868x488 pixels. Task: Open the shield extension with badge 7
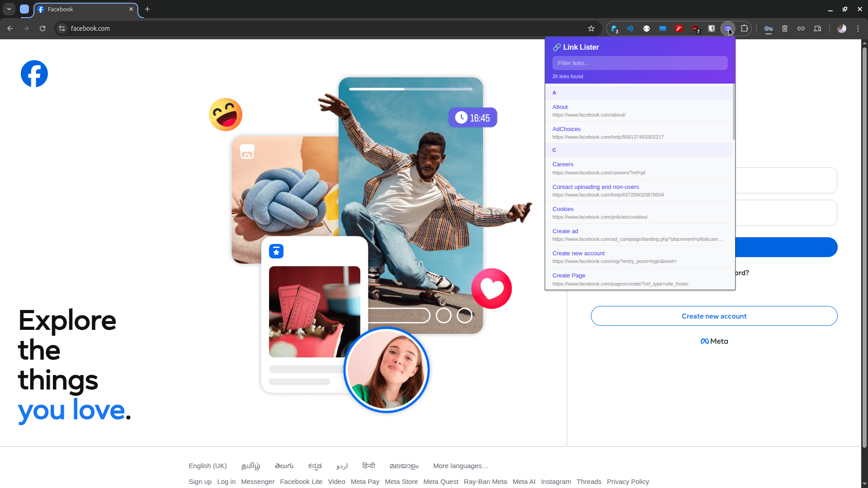[695, 28]
